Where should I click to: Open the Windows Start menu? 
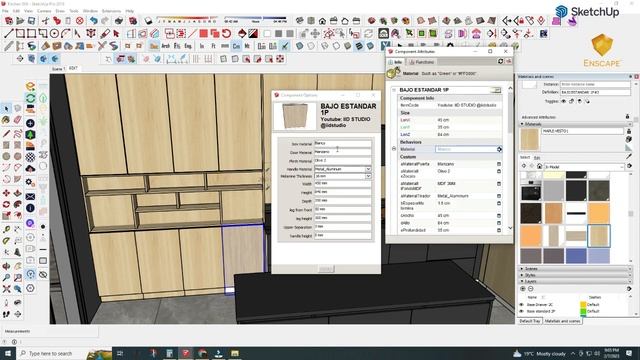[7, 353]
